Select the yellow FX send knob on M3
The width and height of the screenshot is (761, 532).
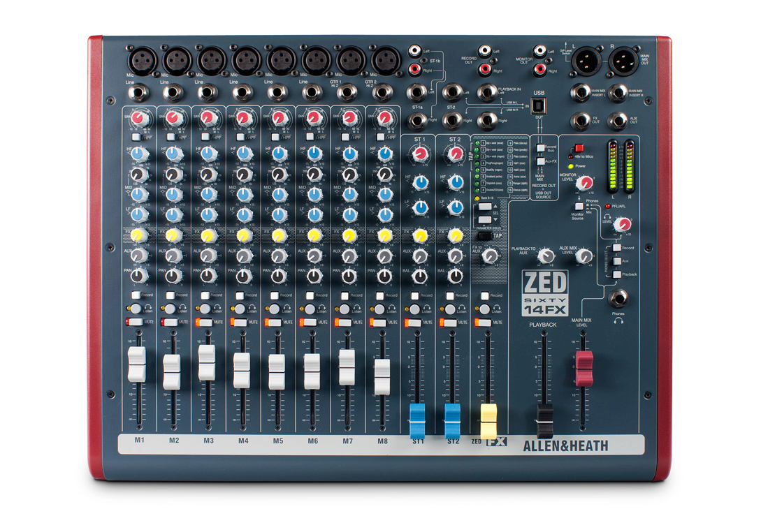(x=208, y=235)
